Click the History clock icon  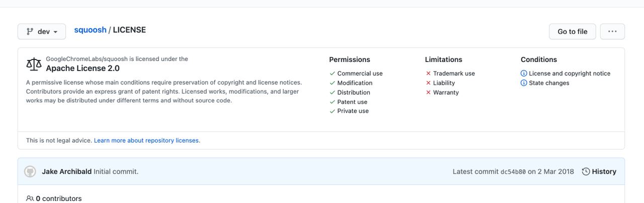click(x=586, y=171)
